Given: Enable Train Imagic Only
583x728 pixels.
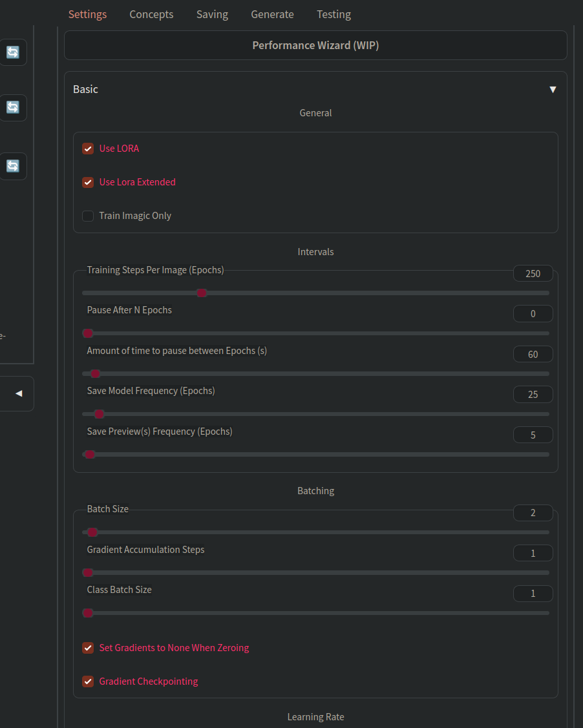Looking at the screenshot, I should (88, 216).
